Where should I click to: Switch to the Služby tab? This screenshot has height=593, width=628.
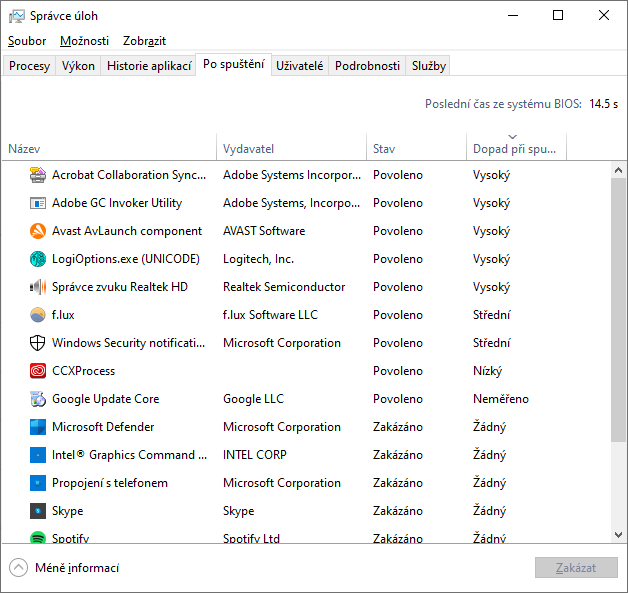[x=429, y=66]
